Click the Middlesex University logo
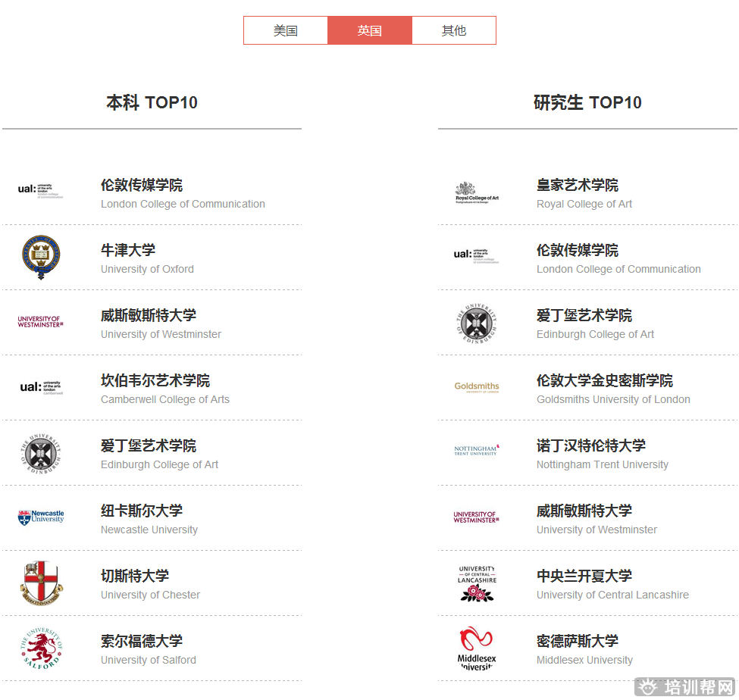 477,648
